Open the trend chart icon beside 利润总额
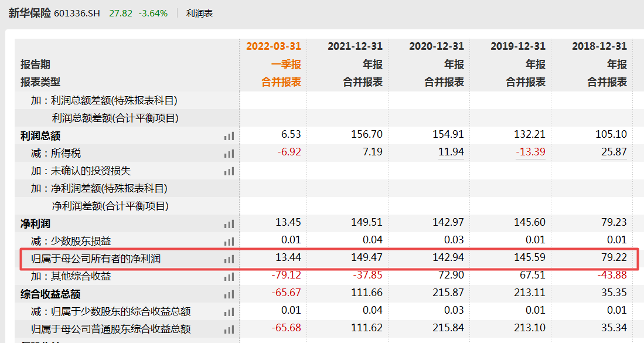This screenshot has height=343, width=644. click(x=229, y=135)
